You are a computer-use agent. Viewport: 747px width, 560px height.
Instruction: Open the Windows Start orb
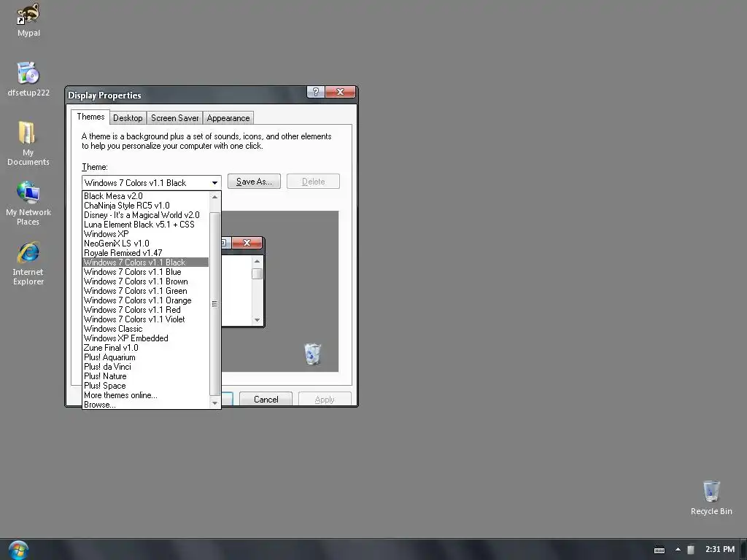pyautogui.click(x=18, y=550)
